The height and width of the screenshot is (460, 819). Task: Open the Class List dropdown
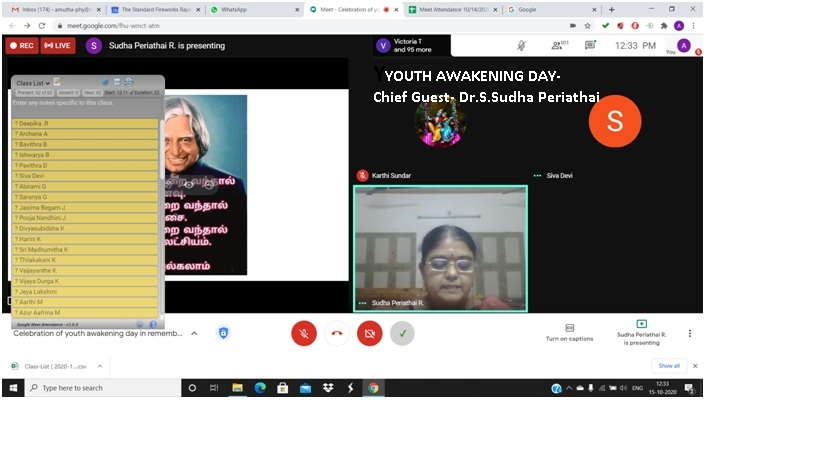click(33, 83)
